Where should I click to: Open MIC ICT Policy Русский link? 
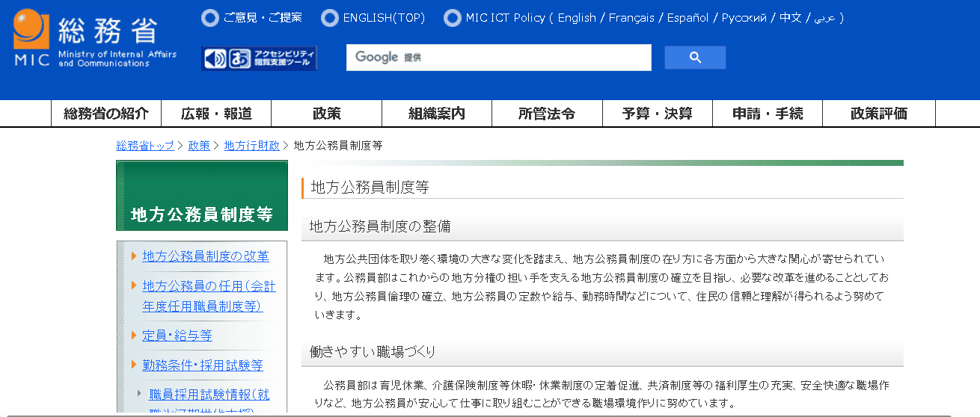pos(744,18)
